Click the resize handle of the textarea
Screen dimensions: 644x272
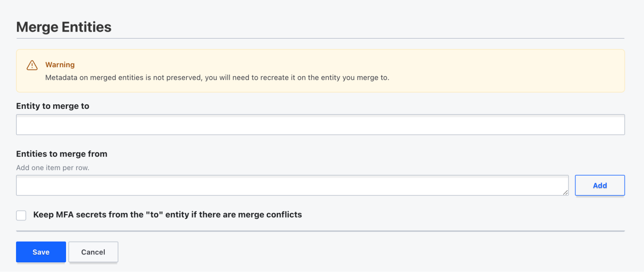point(565,192)
